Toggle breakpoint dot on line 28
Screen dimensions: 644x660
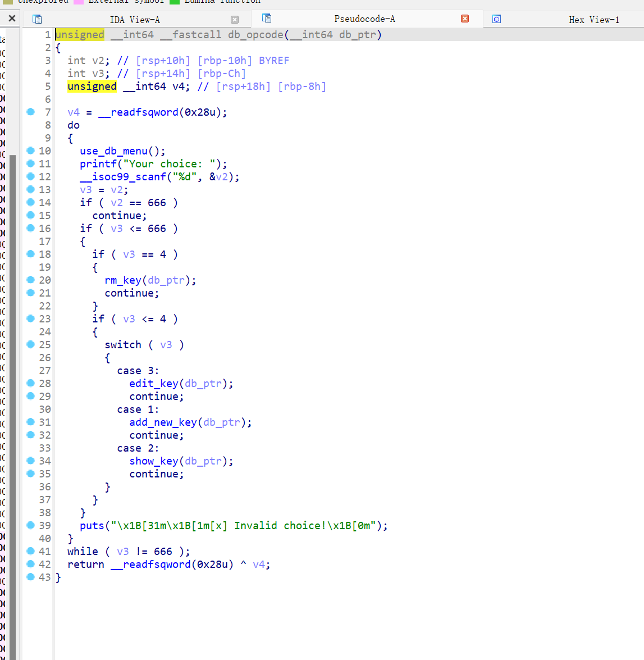[x=30, y=383]
